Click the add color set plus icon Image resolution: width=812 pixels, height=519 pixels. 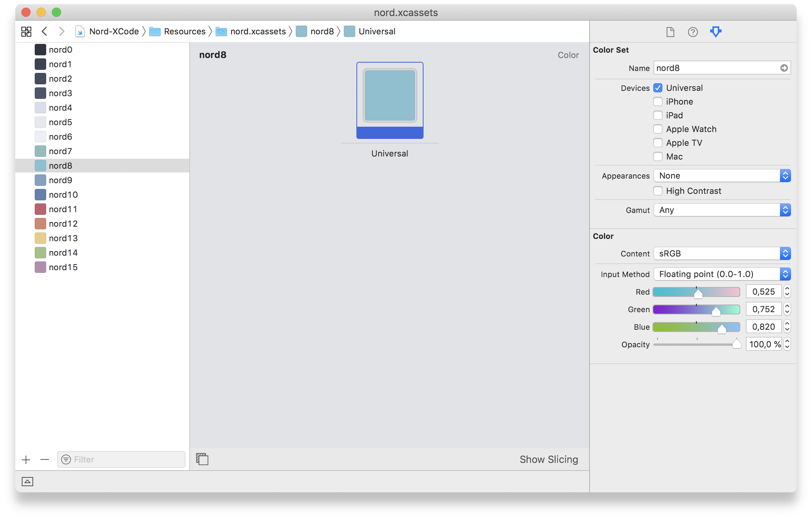click(x=26, y=459)
